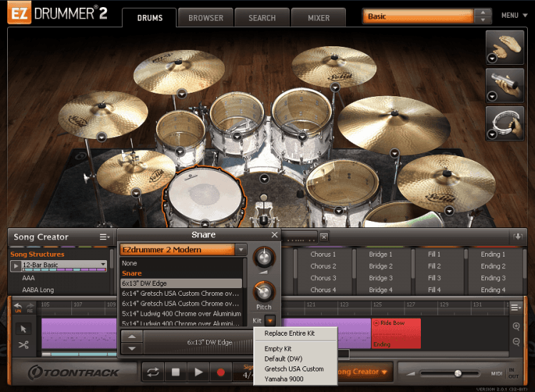The height and width of the screenshot is (392, 535).
Task: Open the floor tom dropdown arrow
Action: click(338, 211)
